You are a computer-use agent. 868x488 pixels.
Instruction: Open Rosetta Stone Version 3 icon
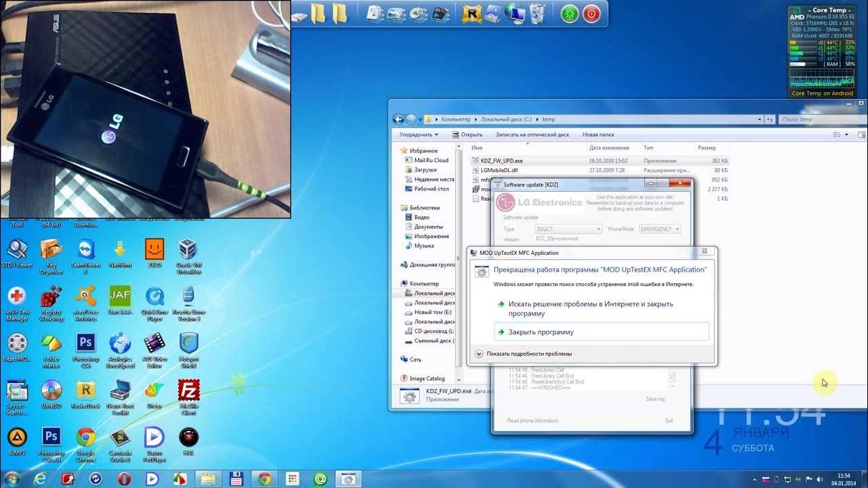[189, 304]
